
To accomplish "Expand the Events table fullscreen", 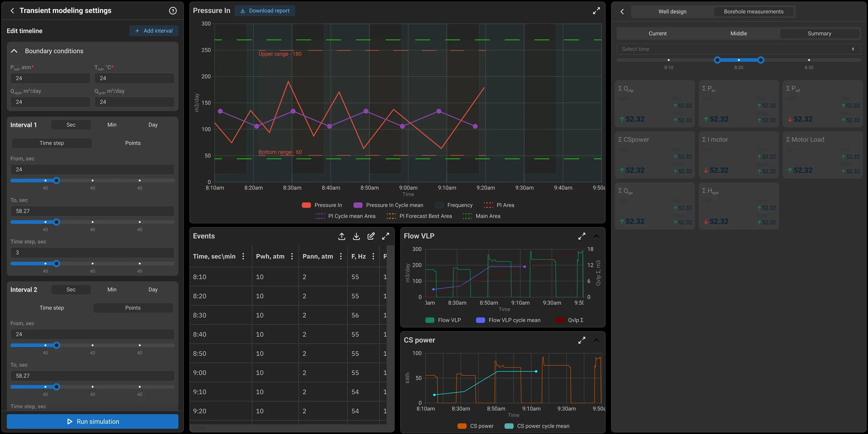I will click(x=385, y=236).
